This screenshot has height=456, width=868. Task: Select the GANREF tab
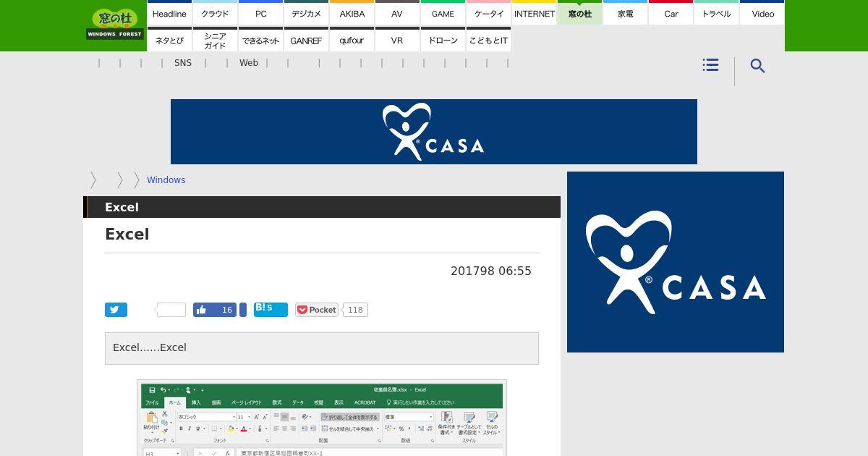306,40
